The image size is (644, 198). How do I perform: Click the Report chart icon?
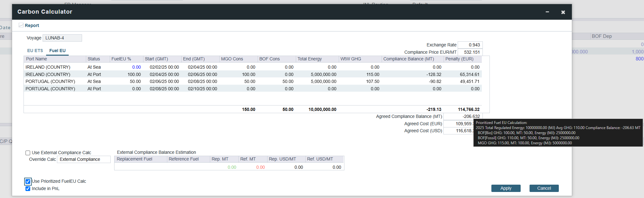tap(21, 25)
